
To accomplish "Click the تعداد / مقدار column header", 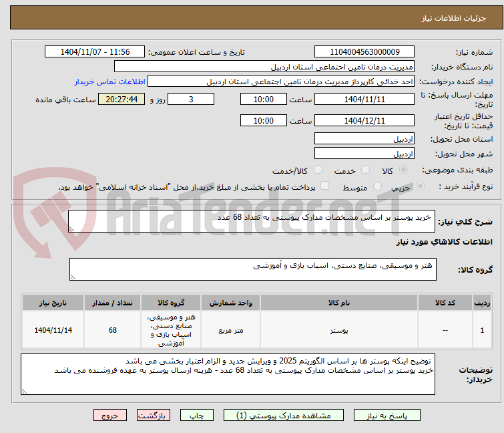I will pos(113,303).
